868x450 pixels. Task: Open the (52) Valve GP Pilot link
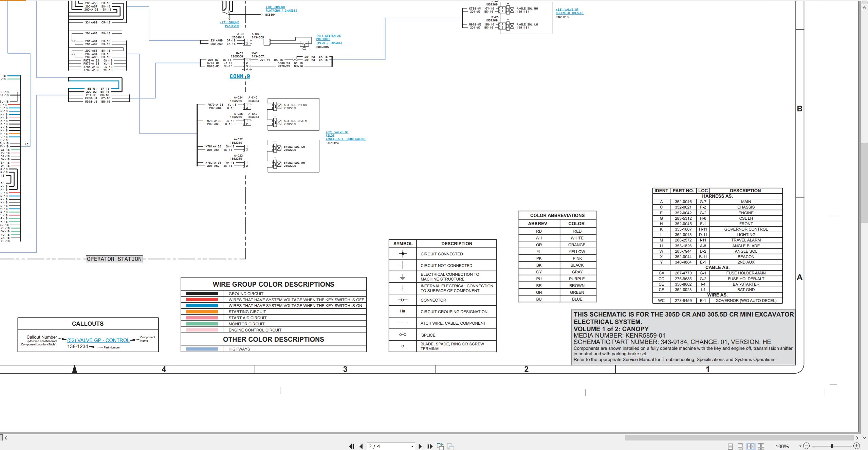coord(346,136)
